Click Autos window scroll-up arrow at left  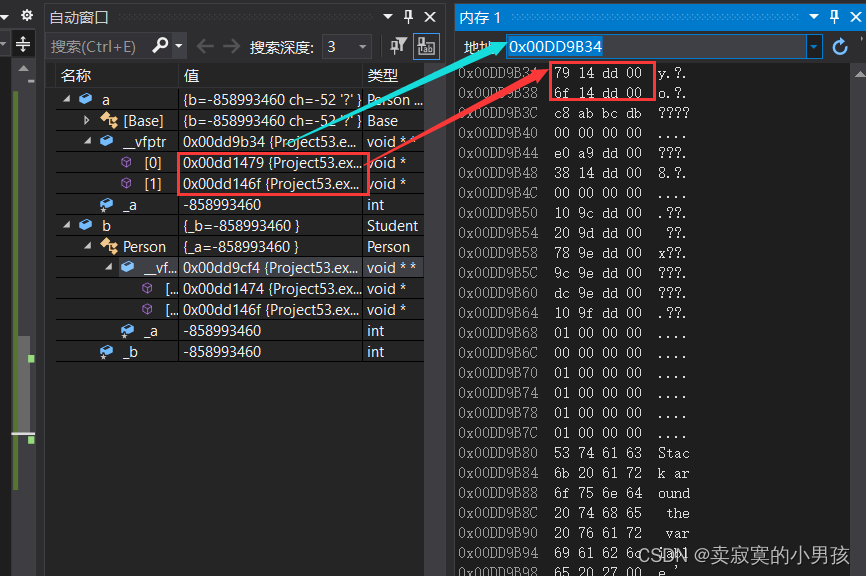click(24, 68)
